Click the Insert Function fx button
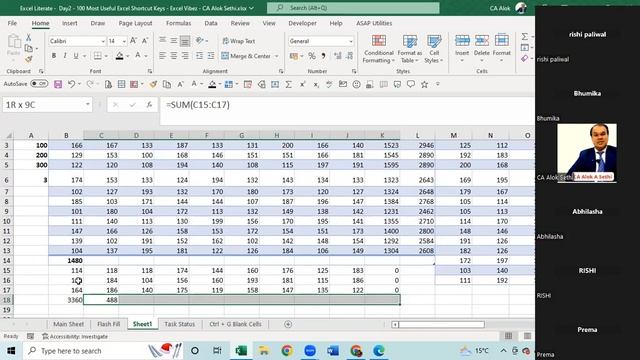 click(149, 105)
